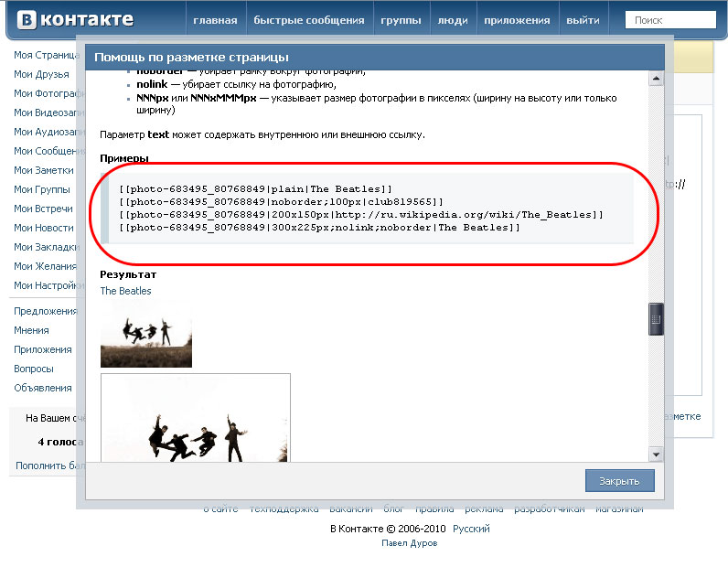This screenshot has height=578, width=728.
Task: Open Мои Друзья in sidebar
Action: click(x=41, y=74)
